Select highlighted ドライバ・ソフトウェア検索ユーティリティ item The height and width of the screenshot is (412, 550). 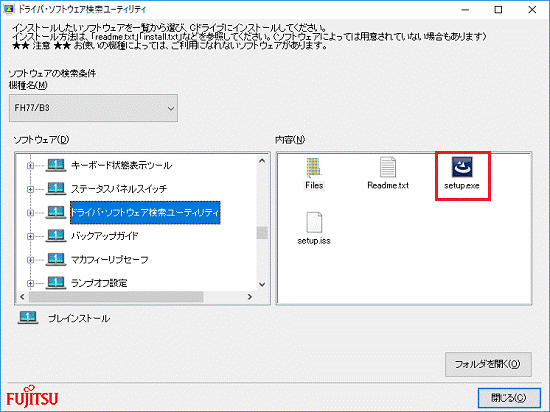click(x=145, y=212)
